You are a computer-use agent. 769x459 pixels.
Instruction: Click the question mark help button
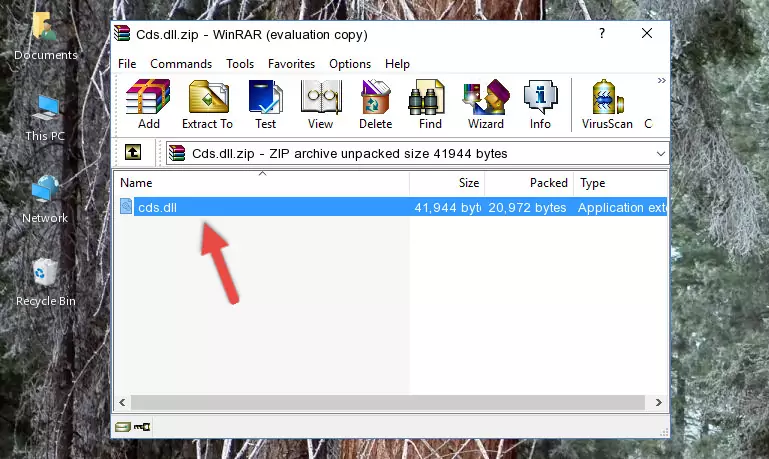coord(602,33)
